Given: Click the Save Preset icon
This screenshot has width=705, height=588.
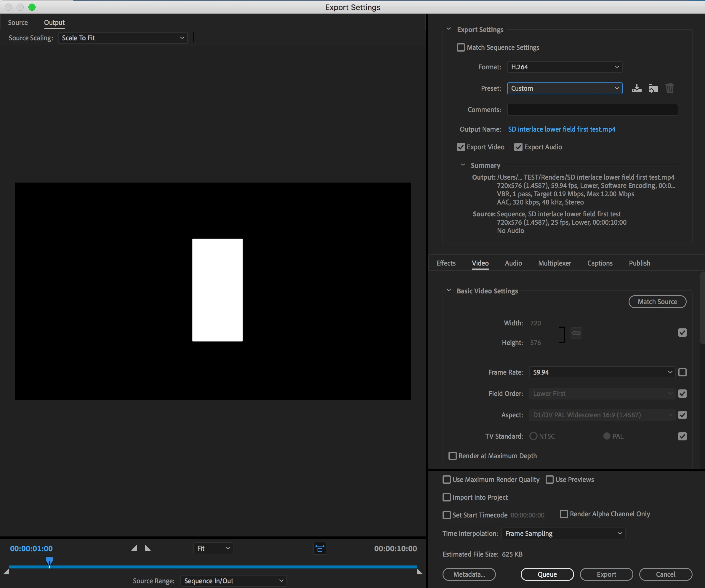Looking at the screenshot, I should point(637,88).
